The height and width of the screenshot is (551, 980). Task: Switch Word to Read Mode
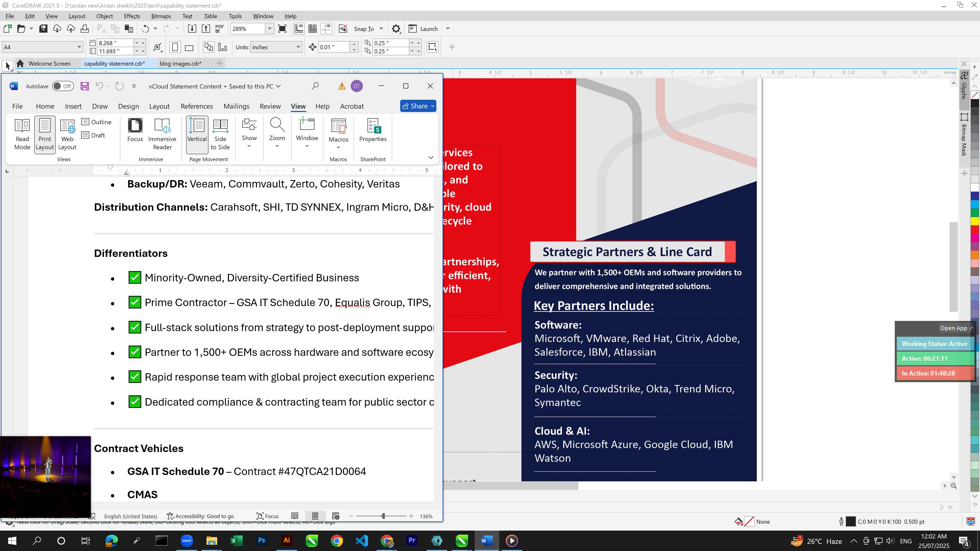point(22,134)
